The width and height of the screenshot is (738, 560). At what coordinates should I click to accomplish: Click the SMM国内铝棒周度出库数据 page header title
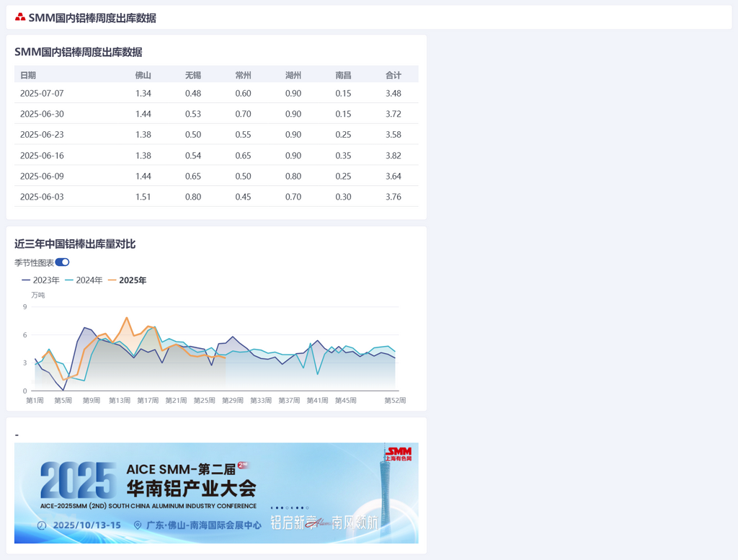(x=92, y=18)
